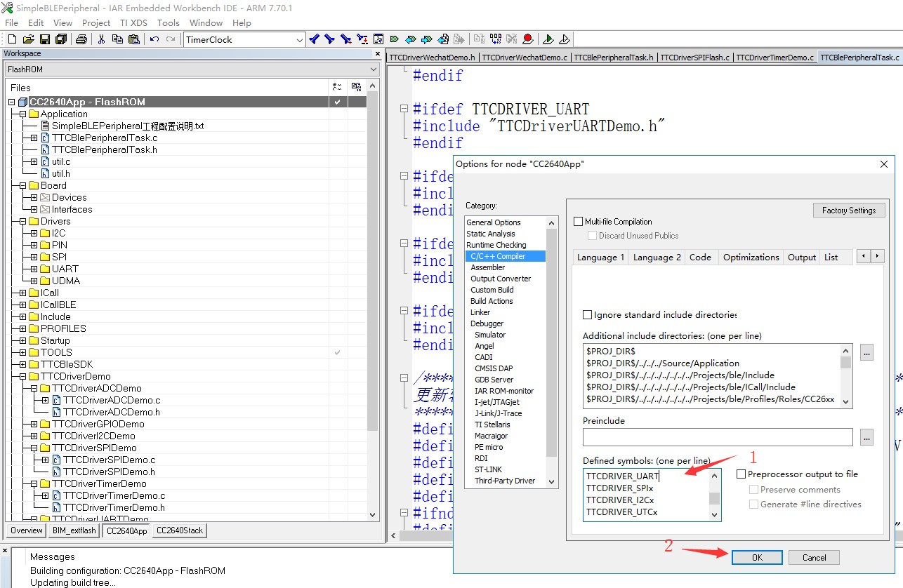The image size is (903, 588).
Task: Expand the util.c tree node
Action: (34, 161)
